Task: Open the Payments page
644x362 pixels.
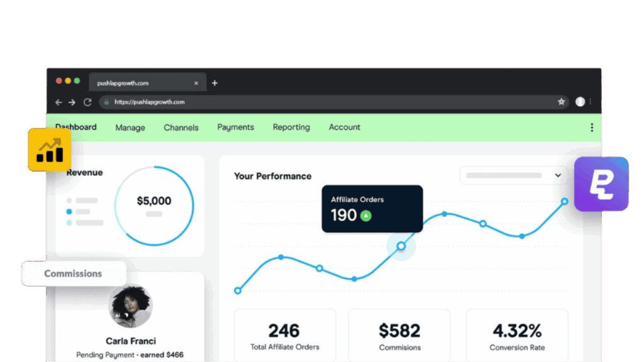Action: coord(236,127)
